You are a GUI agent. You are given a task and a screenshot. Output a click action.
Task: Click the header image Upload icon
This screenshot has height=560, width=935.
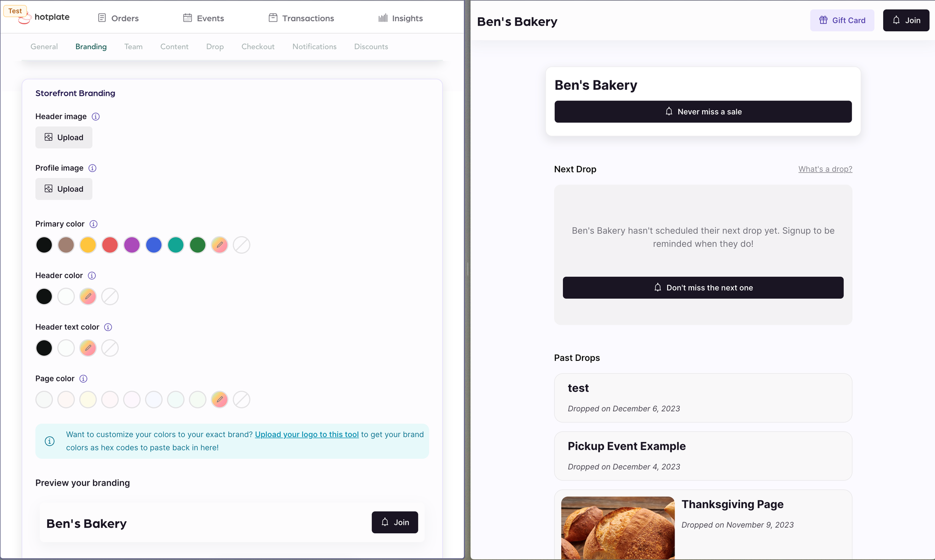tap(47, 137)
